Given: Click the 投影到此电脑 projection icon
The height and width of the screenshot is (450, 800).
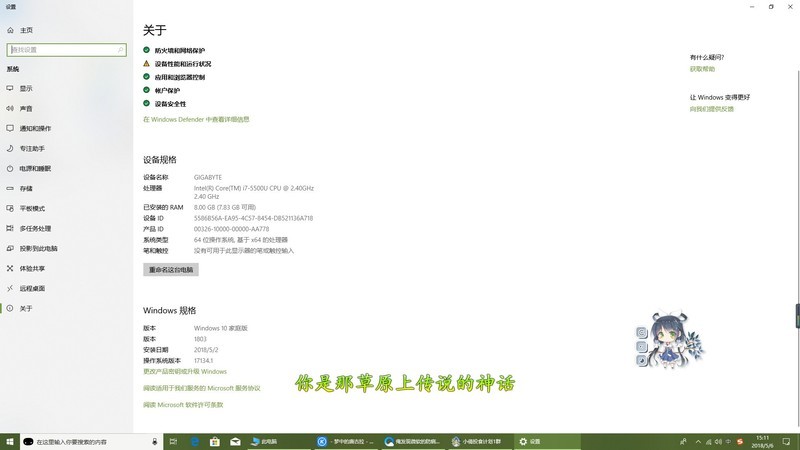Looking at the screenshot, I should click(10, 248).
